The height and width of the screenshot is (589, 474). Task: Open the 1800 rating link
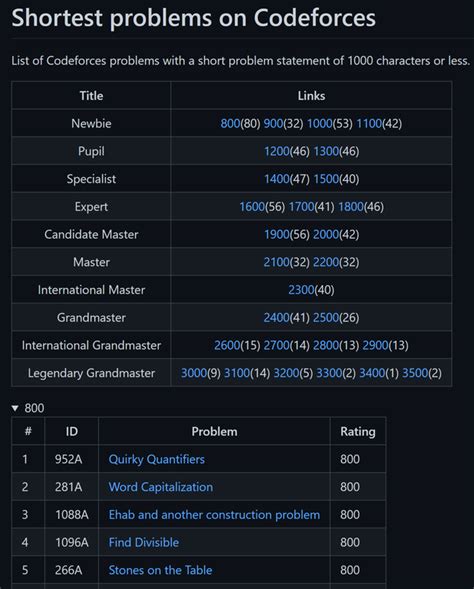(x=351, y=207)
